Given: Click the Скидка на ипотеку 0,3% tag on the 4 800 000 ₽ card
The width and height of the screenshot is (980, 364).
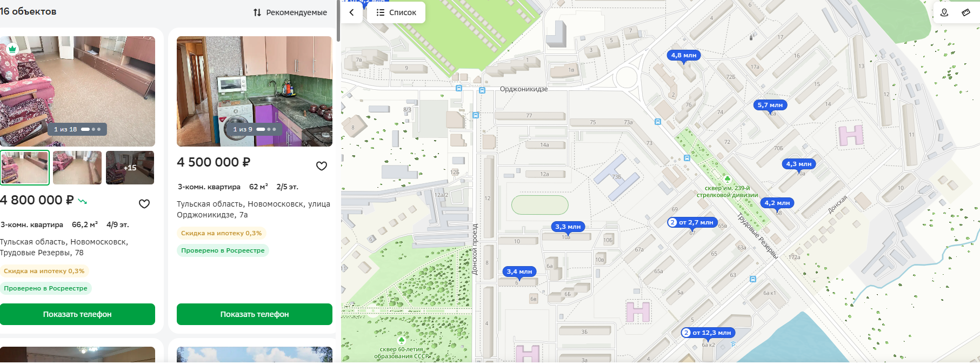Looking at the screenshot, I should click(x=44, y=271).
